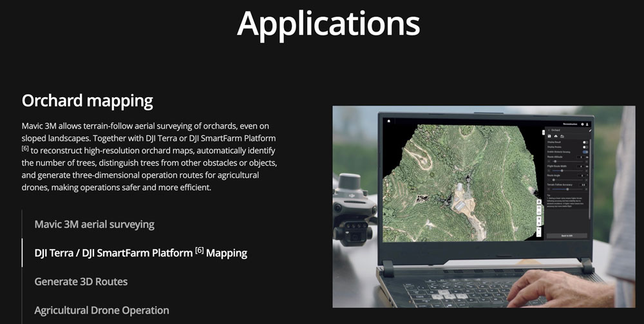The height and width of the screenshot is (324, 644).
Task: Click minus button of Flight Route Width slider
Action: click(x=549, y=171)
